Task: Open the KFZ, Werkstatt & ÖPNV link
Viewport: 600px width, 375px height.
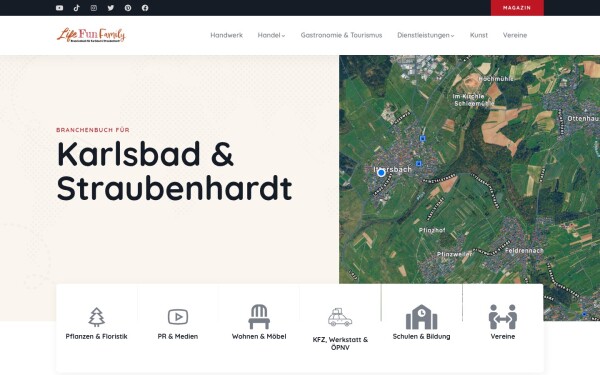Action: point(340,343)
